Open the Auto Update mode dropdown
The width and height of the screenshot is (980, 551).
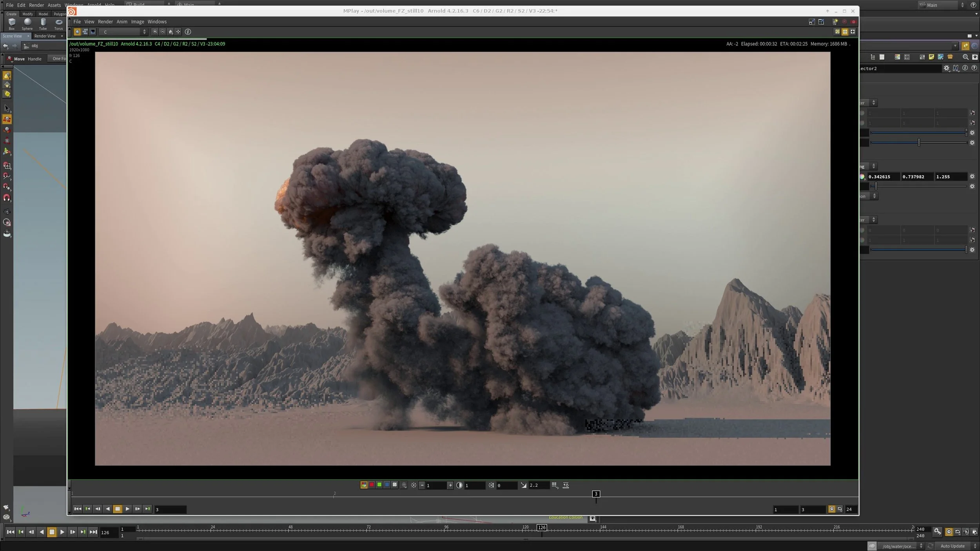click(x=957, y=546)
